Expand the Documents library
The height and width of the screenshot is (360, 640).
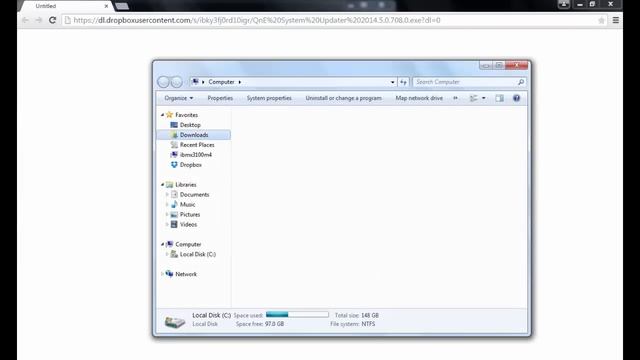pos(167,195)
